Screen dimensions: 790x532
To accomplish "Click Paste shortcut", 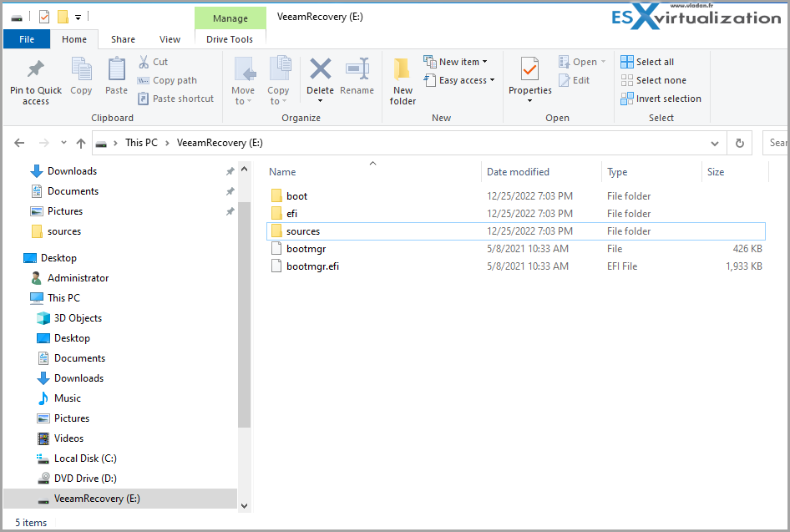I will click(176, 99).
